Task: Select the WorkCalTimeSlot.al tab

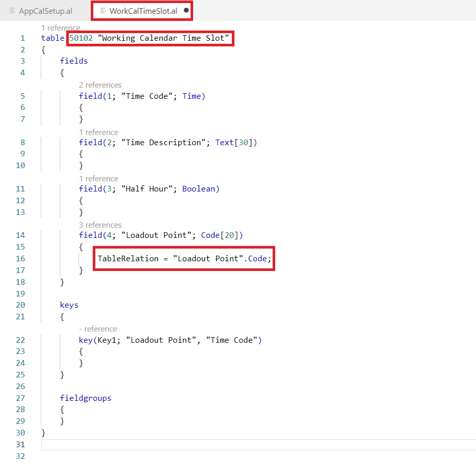Action: coord(143,11)
